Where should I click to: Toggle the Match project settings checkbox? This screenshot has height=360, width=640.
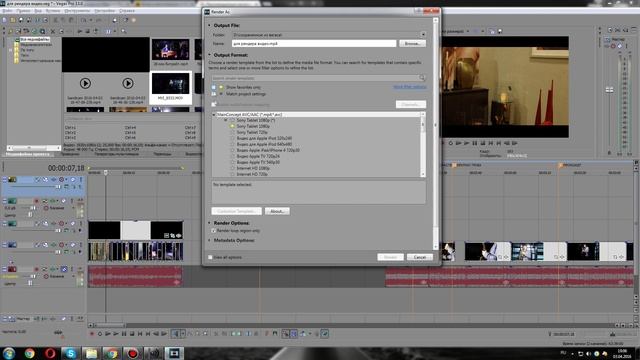[x=214, y=94]
